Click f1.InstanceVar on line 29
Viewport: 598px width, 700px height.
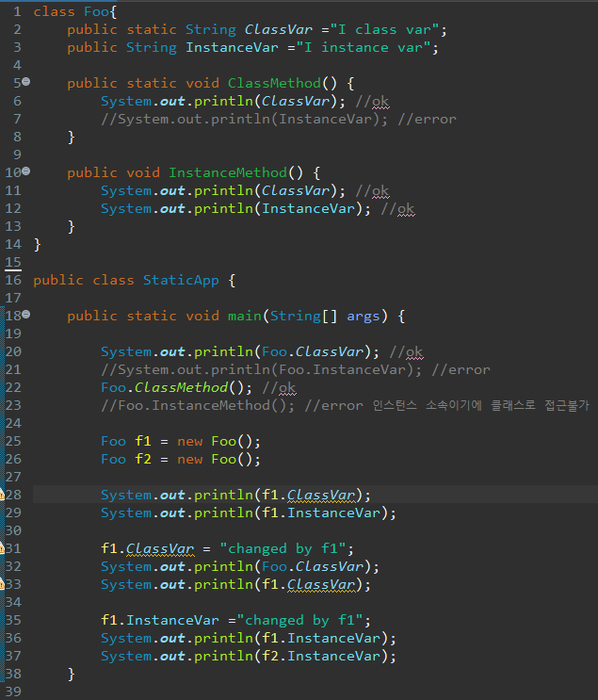[x=321, y=513]
